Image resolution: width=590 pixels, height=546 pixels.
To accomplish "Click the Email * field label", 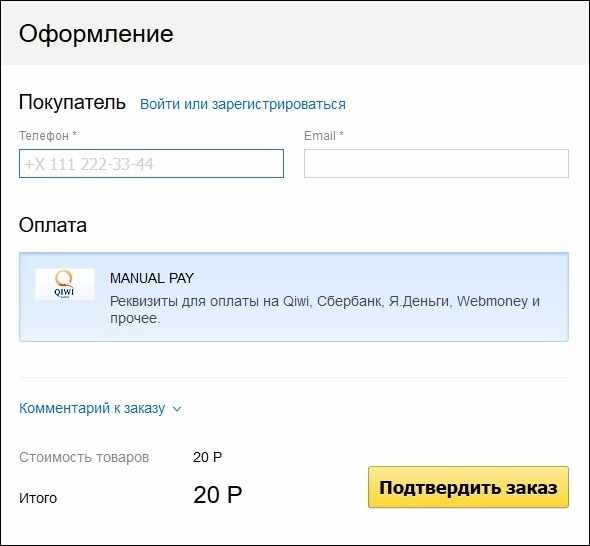I will pyautogui.click(x=324, y=135).
